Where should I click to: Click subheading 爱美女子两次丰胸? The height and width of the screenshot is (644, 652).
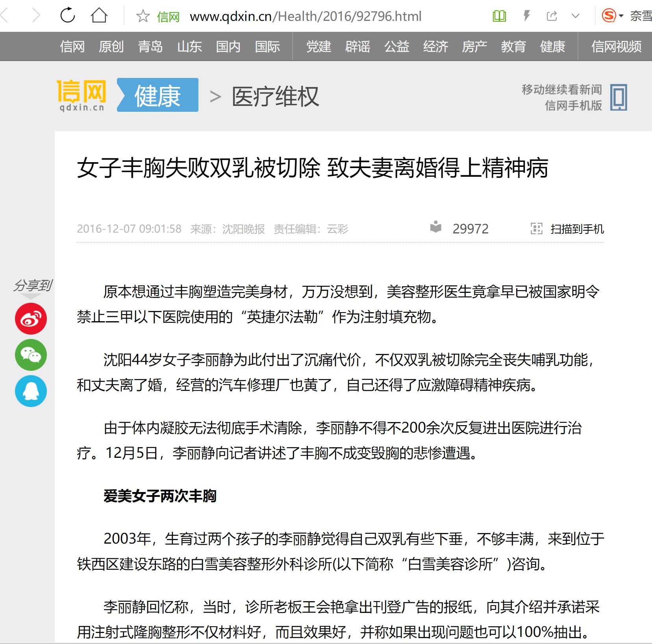(160, 496)
